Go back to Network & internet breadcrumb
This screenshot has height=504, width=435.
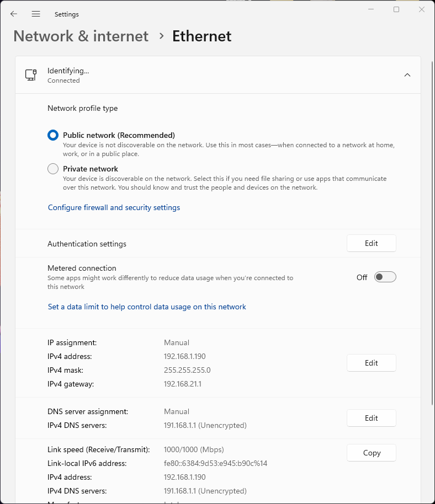point(81,36)
